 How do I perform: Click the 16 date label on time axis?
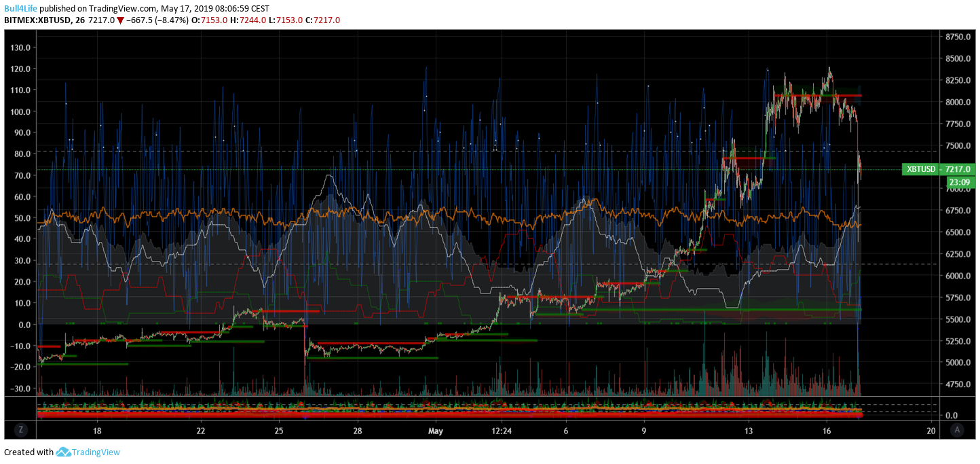[827, 431]
